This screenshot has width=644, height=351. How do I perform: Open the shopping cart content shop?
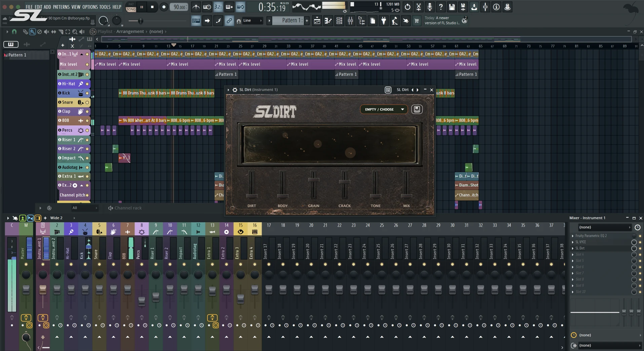coord(417,21)
